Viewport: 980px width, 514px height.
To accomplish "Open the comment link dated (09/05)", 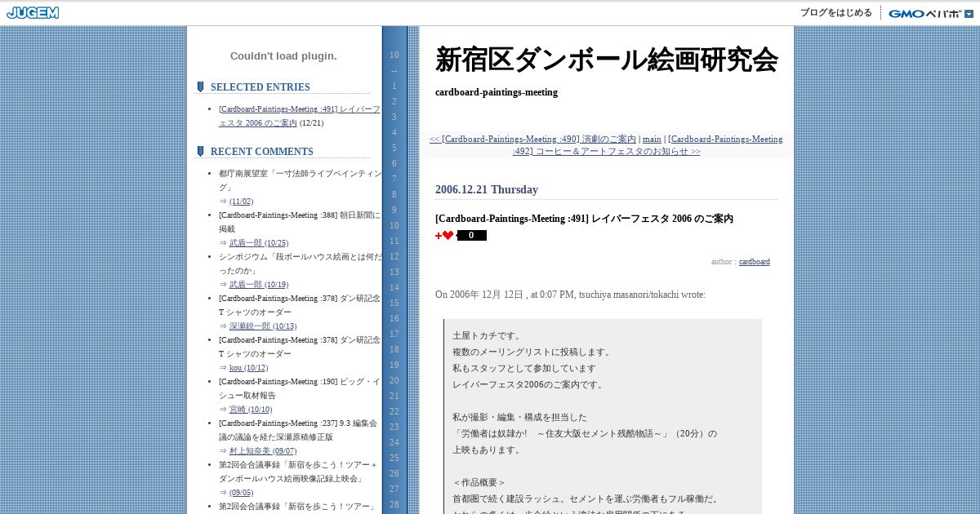I will (242, 493).
